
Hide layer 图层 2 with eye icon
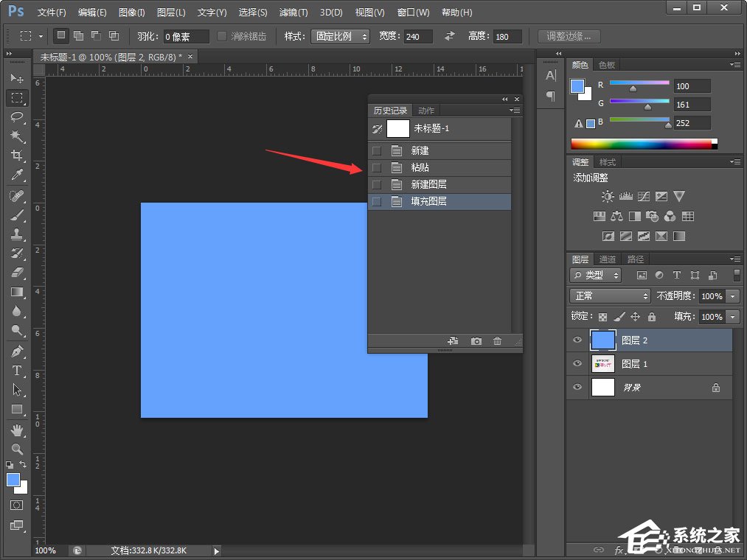pos(577,340)
